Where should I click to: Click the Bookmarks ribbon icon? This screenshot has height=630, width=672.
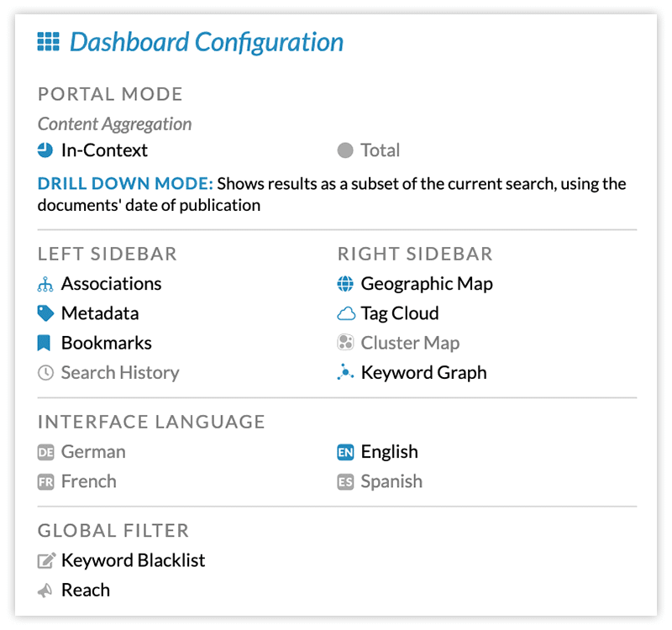45,343
